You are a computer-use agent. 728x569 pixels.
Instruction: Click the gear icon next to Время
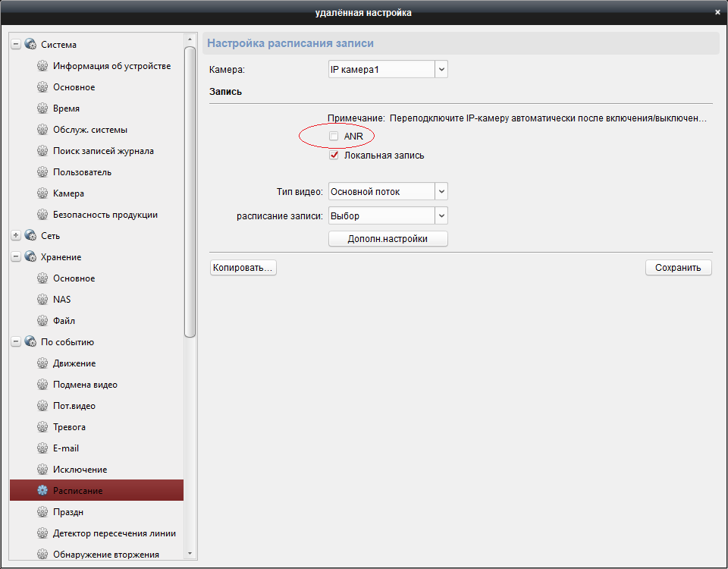pyautogui.click(x=42, y=108)
